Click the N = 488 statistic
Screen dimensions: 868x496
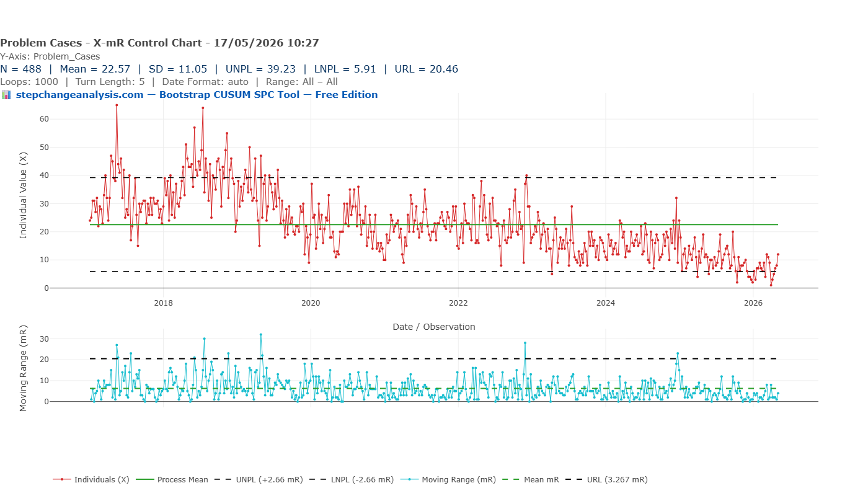coord(21,69)
